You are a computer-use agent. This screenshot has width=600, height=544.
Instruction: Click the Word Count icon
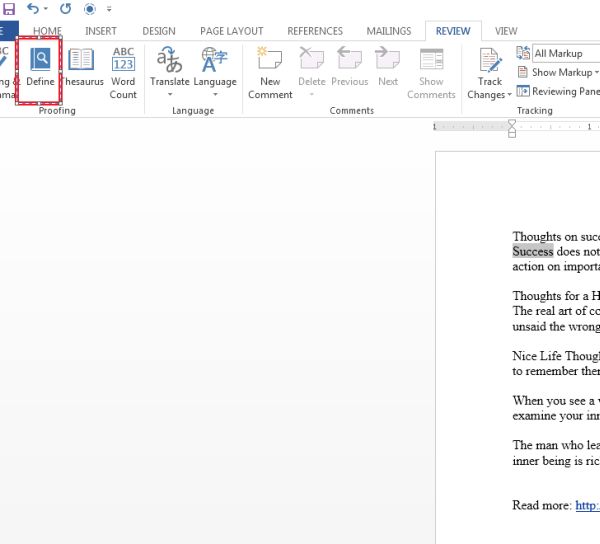click(123, 60)
